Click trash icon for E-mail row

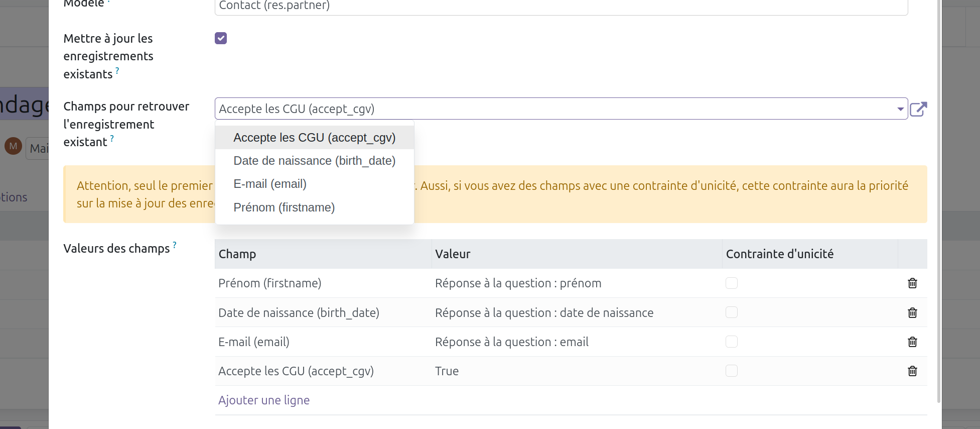(x=912, y=342)
